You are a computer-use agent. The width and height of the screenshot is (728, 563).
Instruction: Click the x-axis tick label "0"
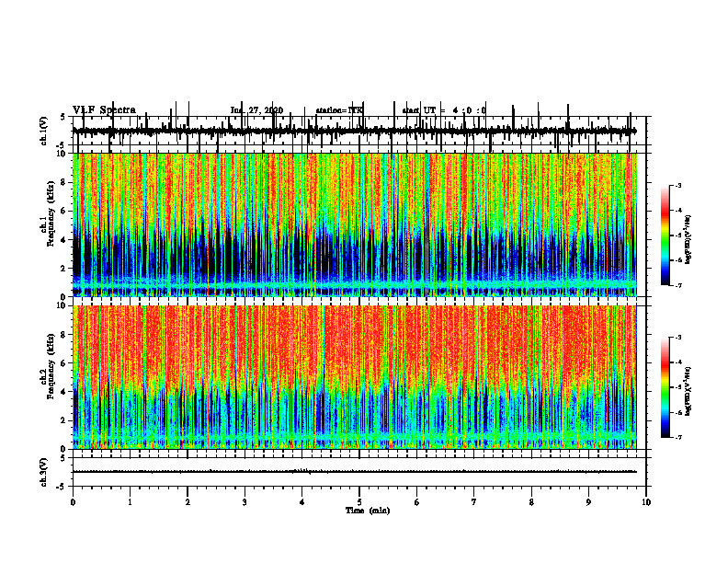click(73, 502)
